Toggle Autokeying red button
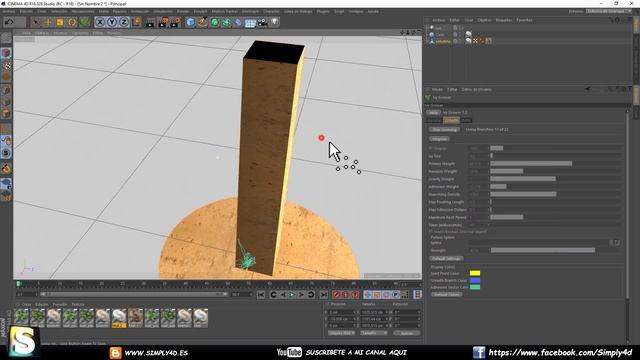This screenshot has width=640, height=360. point(345,294)
